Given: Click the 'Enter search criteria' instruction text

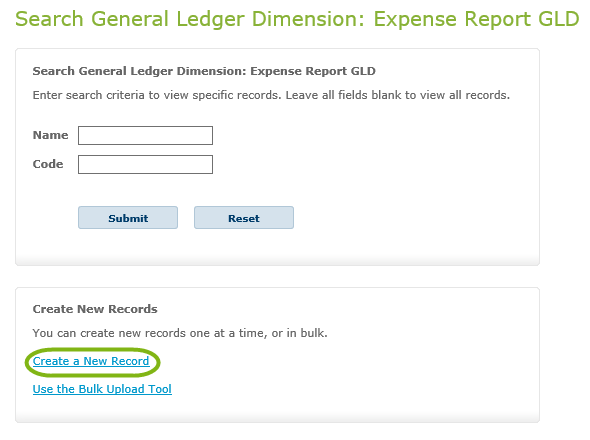Looking at the screenshot, I should (271, 95).
